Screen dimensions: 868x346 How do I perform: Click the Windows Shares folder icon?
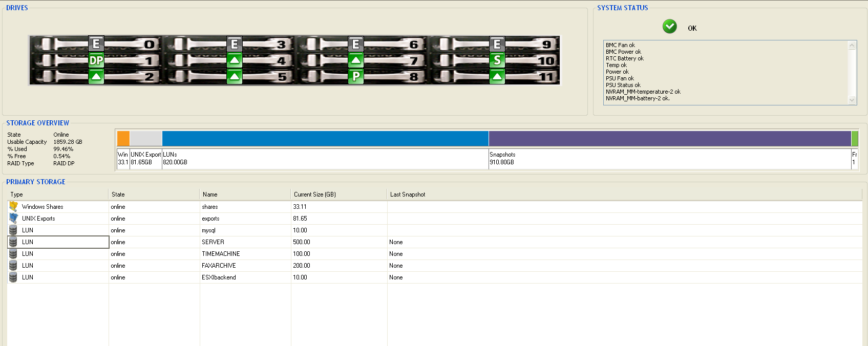14,206
